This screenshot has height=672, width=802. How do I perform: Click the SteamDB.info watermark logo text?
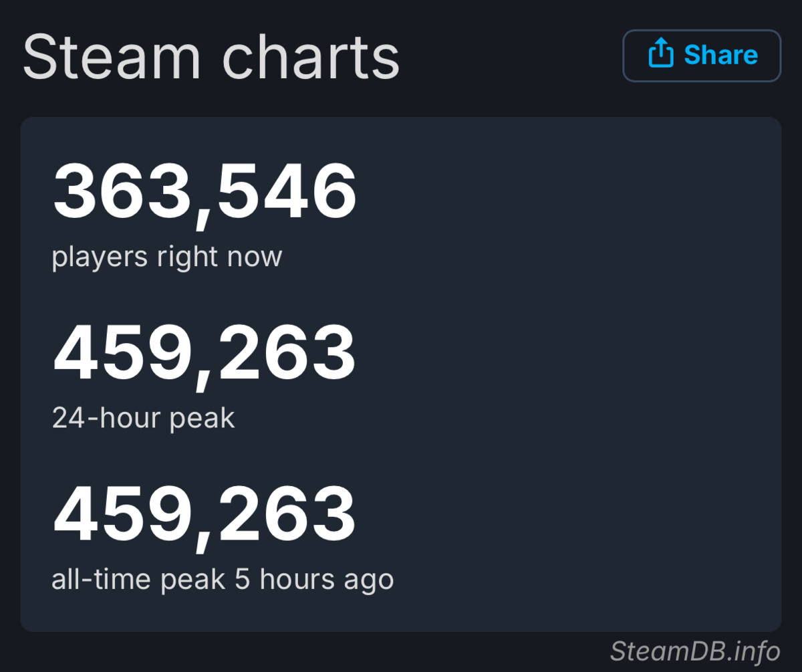(x=695, y=651)
